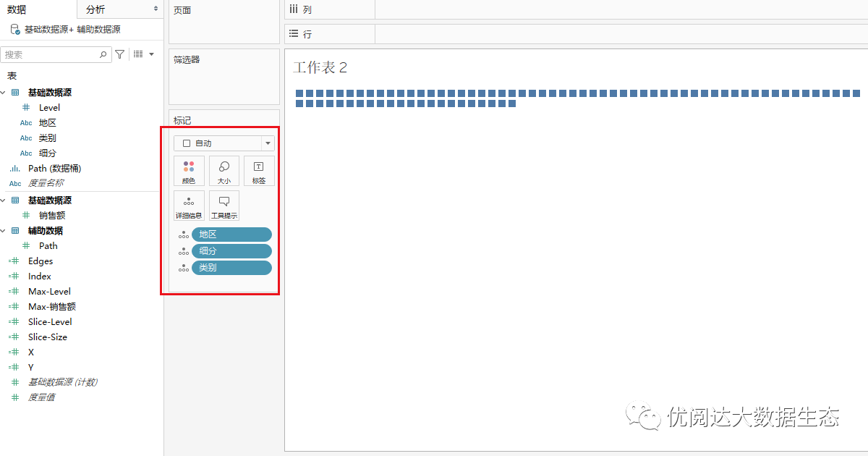The width and height of the screenshot is (868, 456).
Task: Open the 颜色 color marks button
Action: point(189,172)
